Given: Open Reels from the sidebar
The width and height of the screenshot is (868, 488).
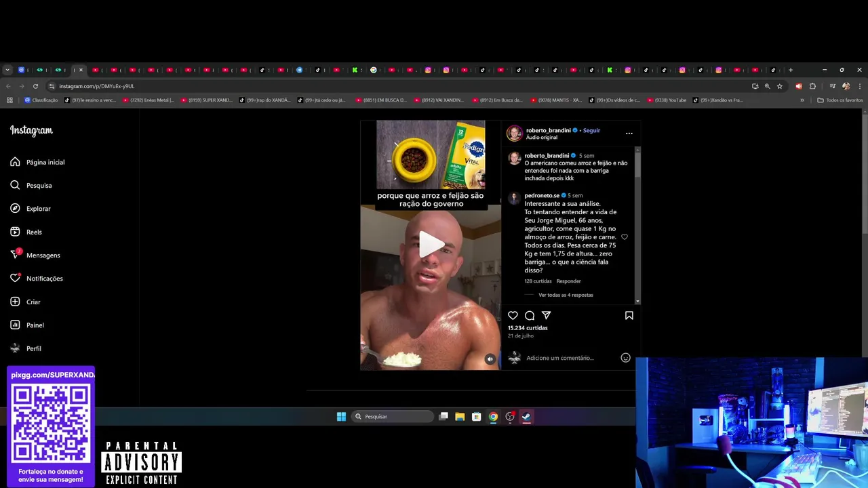Looking at the screenshot, I should tap(26, 232).
